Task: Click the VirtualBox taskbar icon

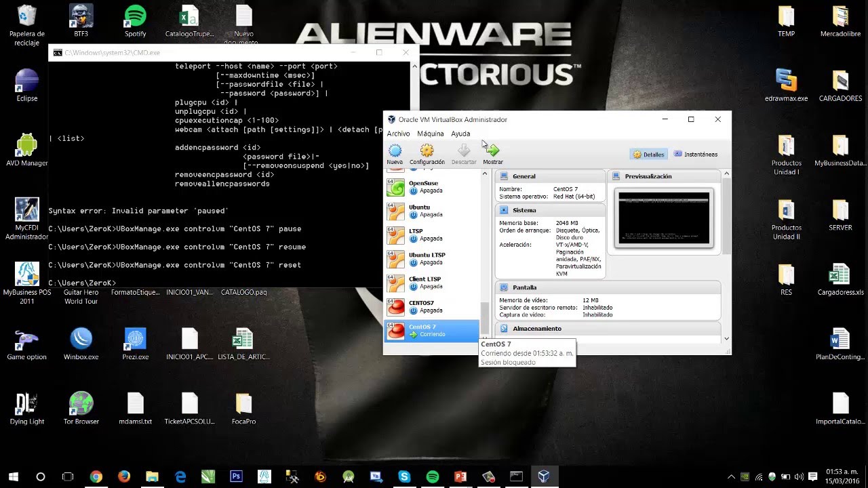Action: [x=544, y=477]
